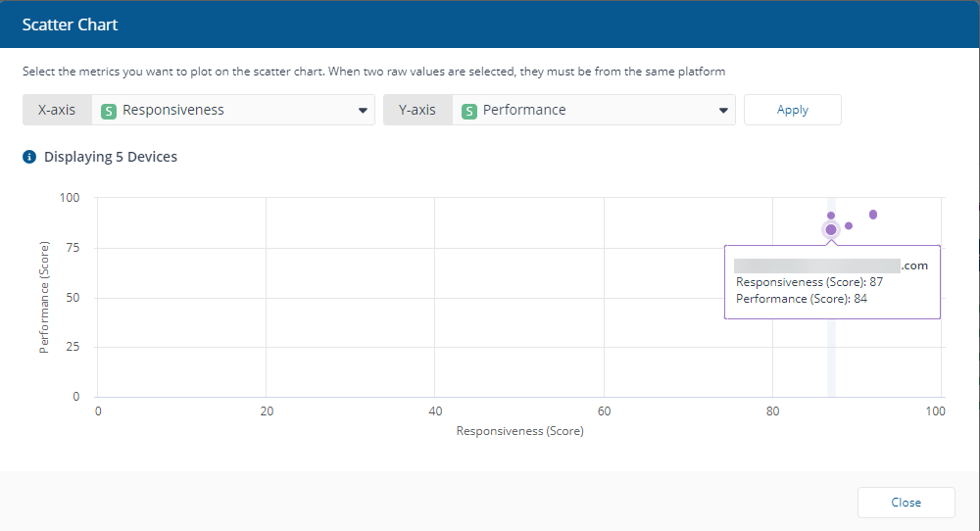This screenshot has height=531, width=980.
Task: Open the Performance metric selector
Action: coord(593,110)
